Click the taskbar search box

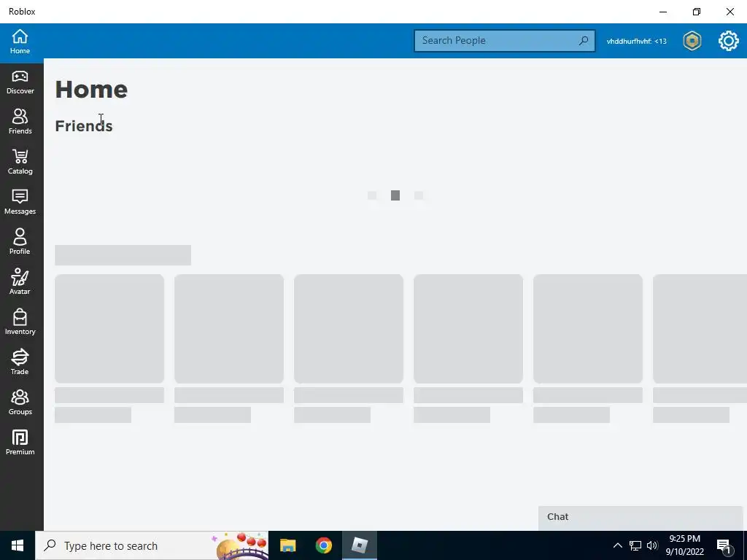[x=152, y=545]
